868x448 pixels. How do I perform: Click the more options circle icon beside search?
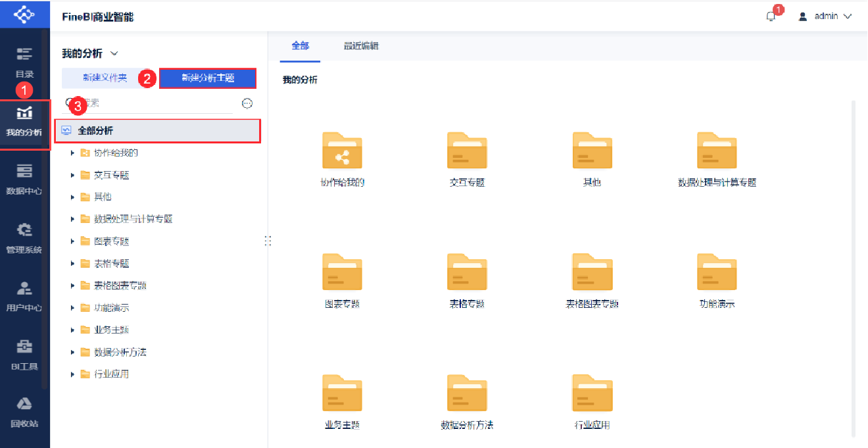(247, 103)
